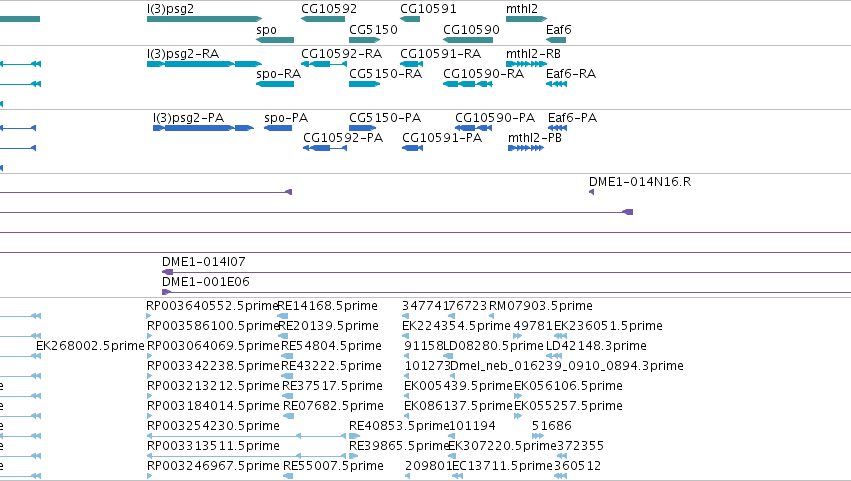Select transcript mthl2-RB
This screenshot has width=851, height=481.
point(526,64)
